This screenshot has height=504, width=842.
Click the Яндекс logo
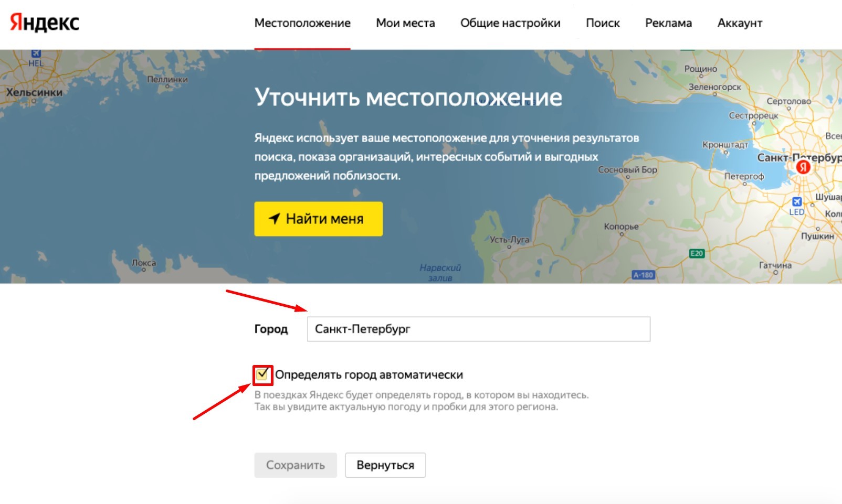pyautogui.click(x=45, y=23)
